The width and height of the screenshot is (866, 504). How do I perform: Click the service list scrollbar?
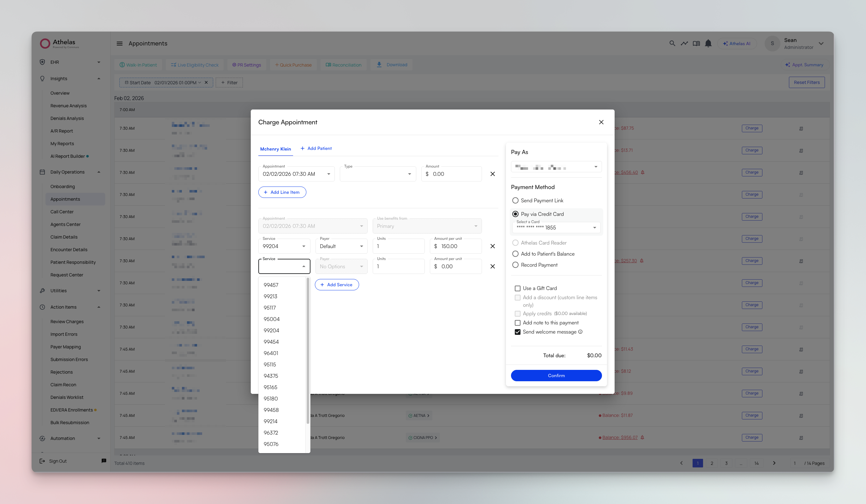(x=308, y=350)
